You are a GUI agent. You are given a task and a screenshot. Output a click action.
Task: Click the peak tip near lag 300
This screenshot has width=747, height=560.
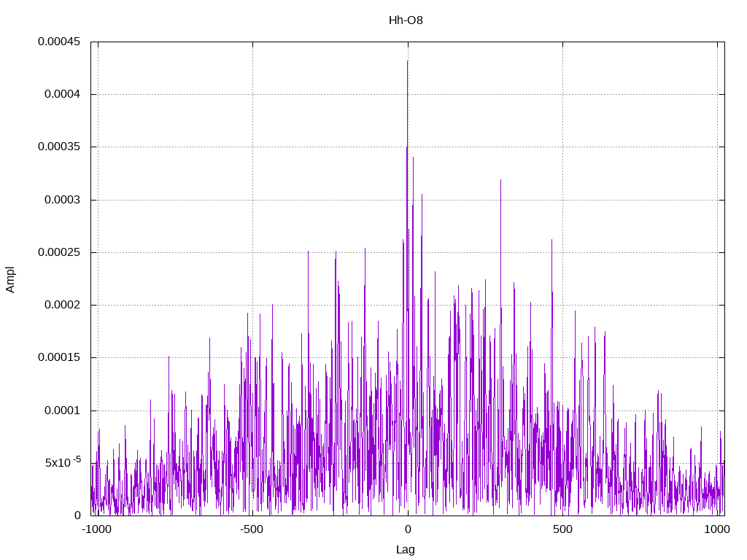[500, 181]
